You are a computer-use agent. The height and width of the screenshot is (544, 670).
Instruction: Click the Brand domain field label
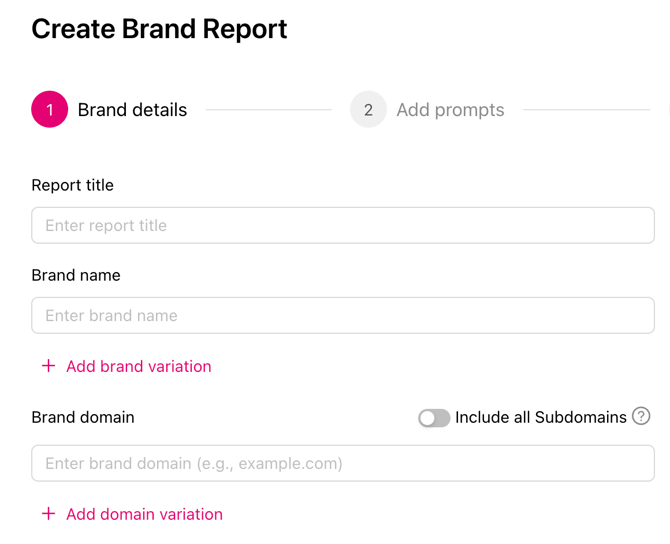pyautogui.click(x=82, y=417)
